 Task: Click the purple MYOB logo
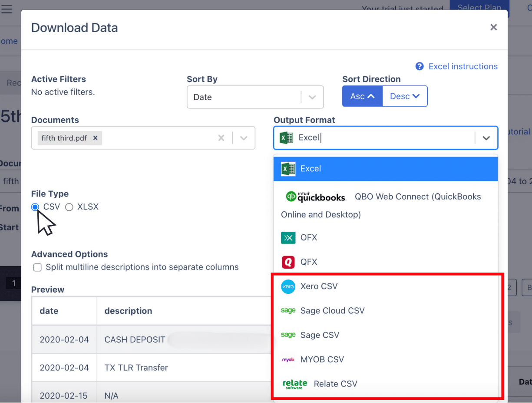coord(288,360)
